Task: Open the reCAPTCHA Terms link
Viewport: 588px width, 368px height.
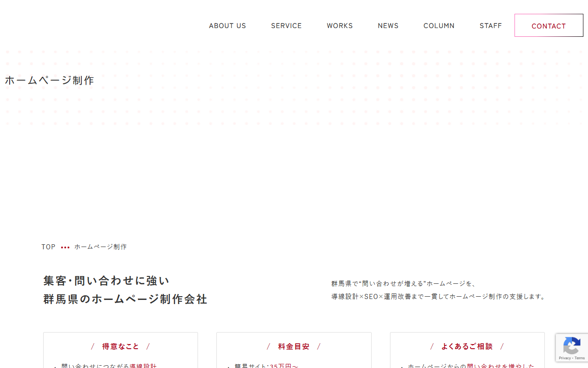Action: tap(580, 358)
